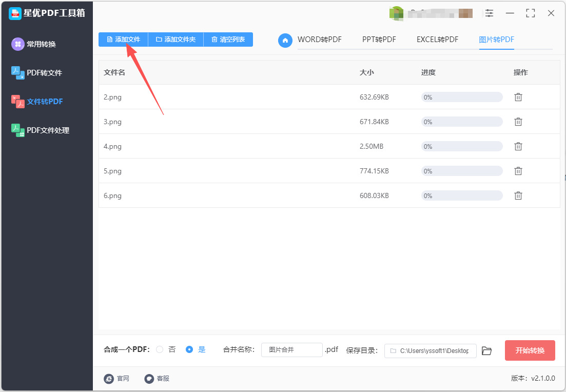Minimize the PDF toolbox window
The width and height of the screenshot is (566, 392).
[510, 13]
